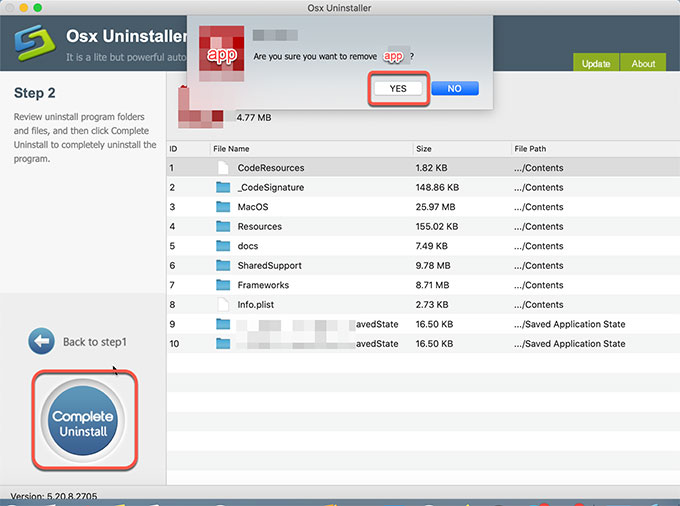
Task: Click the folder icon in row 9
Action: point(223,324)
